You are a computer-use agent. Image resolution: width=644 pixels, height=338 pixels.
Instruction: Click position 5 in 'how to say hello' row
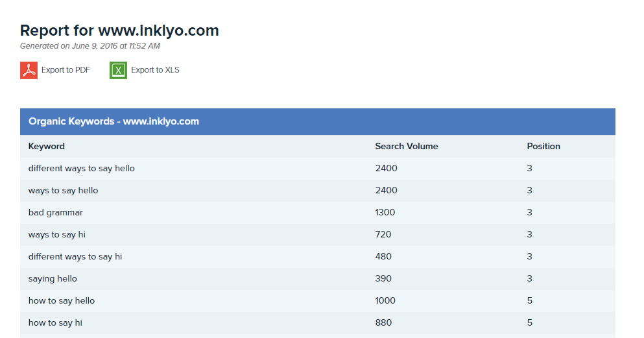[529, 300]
